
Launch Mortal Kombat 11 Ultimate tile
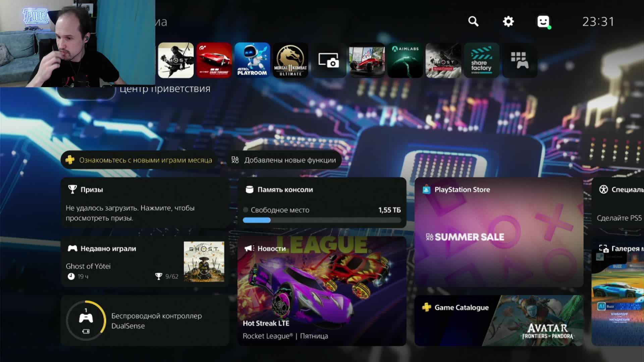pos(290,60)
